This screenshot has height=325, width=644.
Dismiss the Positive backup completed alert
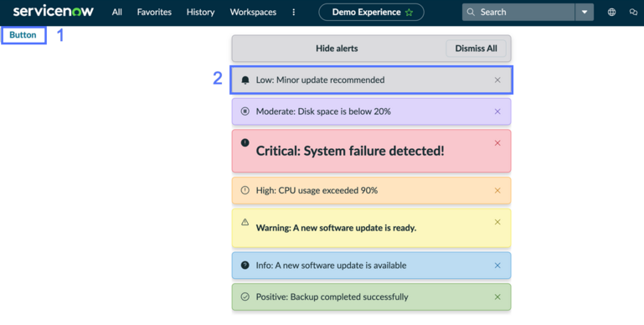point(497,297)
